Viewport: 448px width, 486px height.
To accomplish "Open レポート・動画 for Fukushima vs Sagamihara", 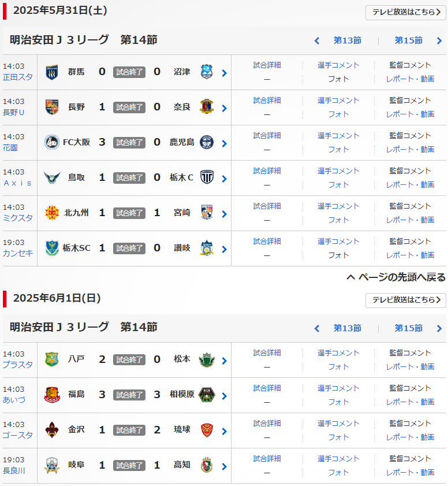I will (x=410, y=402).
